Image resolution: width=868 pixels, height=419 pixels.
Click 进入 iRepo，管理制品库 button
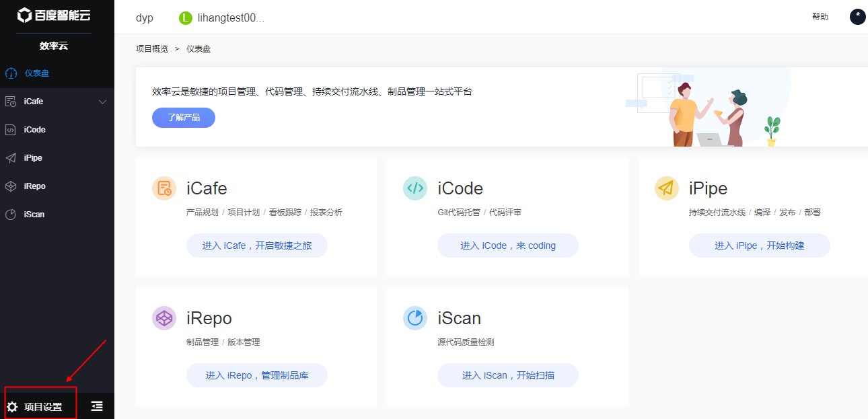(257, 375)
